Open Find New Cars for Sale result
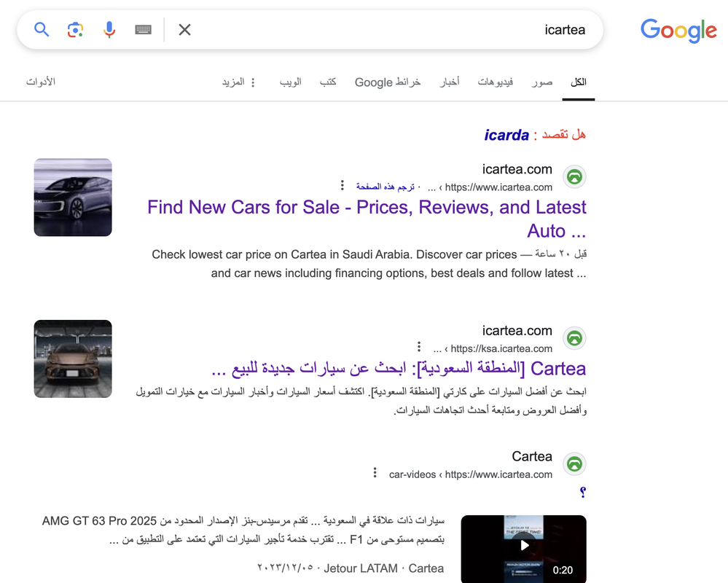 point(367,219)
